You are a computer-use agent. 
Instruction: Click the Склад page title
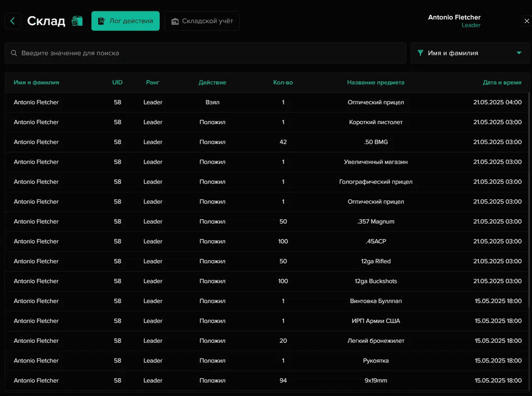point(46,21)
